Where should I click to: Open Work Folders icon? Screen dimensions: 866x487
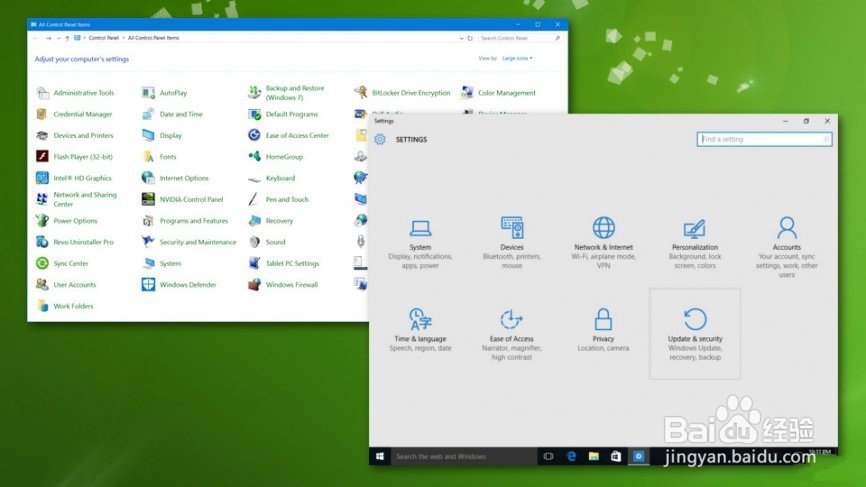coord(43,306)
